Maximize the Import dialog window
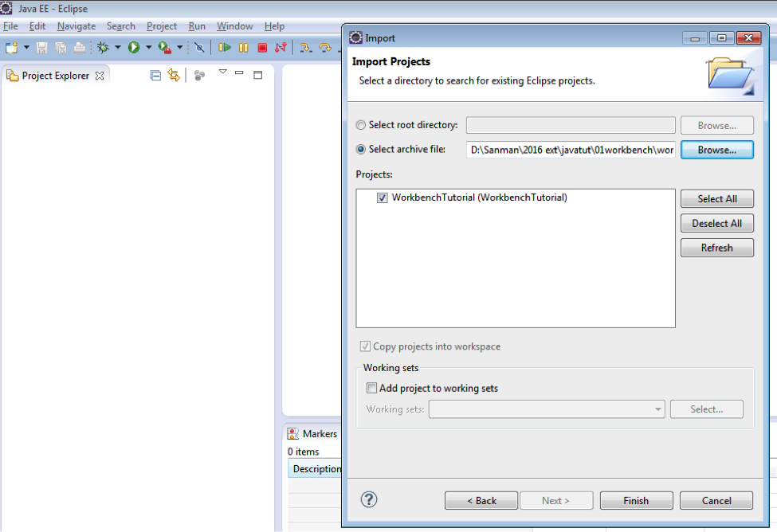This screenshot has width=777, height=532. pyautogui.click(x=721, y=37)
